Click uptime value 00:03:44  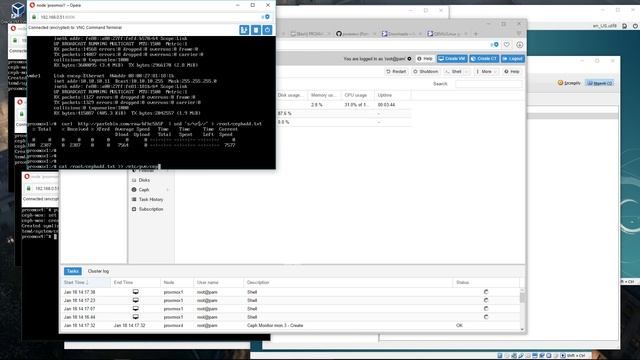[386, 105]
